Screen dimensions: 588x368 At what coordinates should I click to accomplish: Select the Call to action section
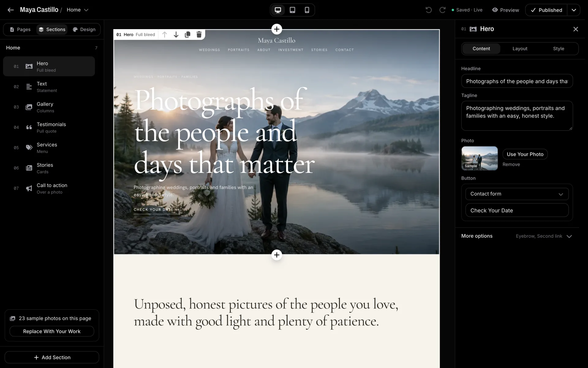[x=49, y=188]
